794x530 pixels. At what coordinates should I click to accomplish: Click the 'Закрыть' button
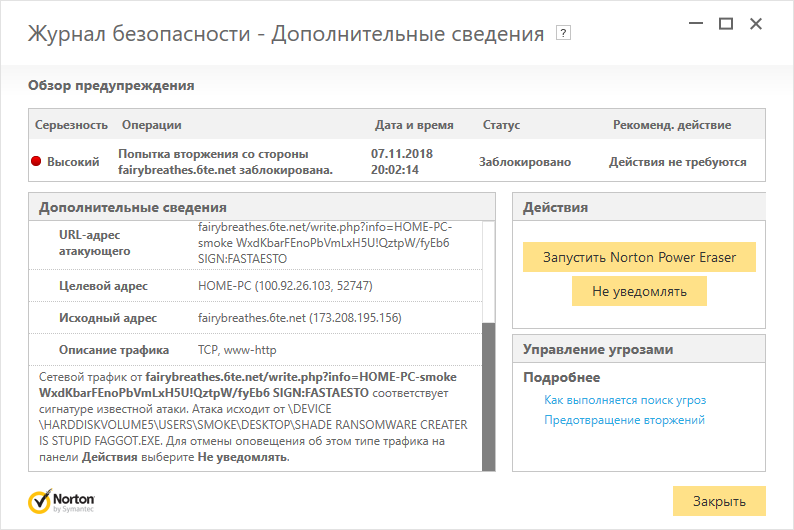[719, 500]
